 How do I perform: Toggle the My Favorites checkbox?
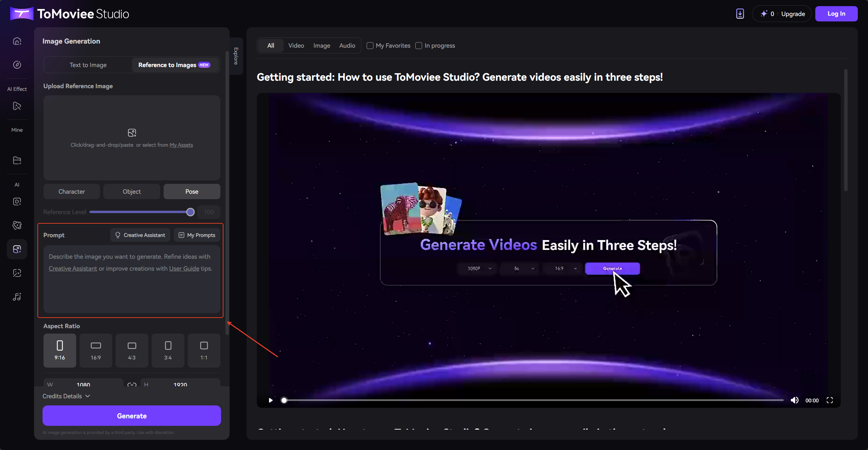370,46
